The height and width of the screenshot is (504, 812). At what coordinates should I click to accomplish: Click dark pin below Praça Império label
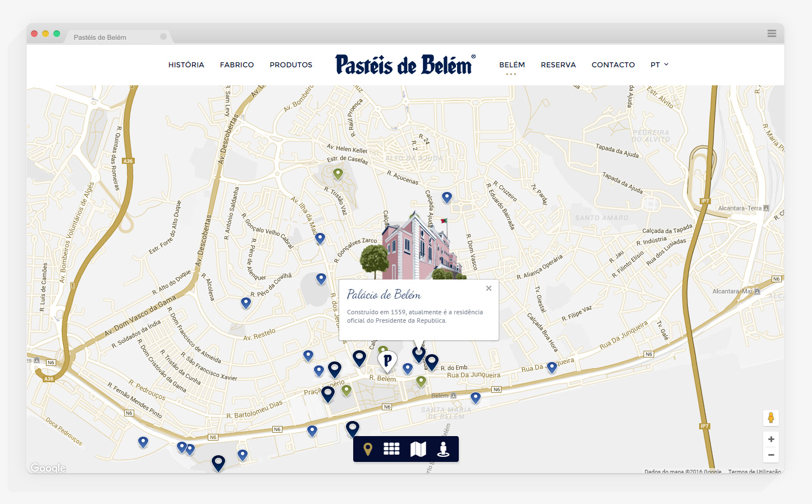click(328, 393)
